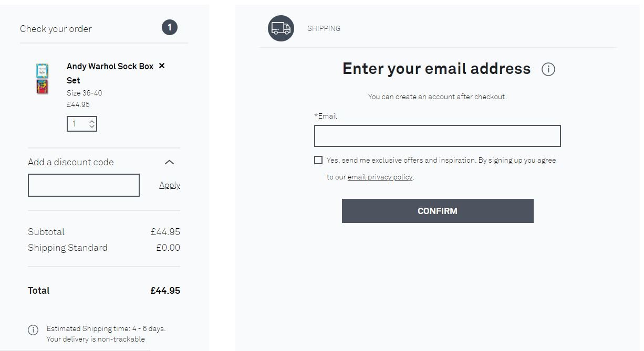
Task: Click into the Email input field
Action: coord(438,136)
